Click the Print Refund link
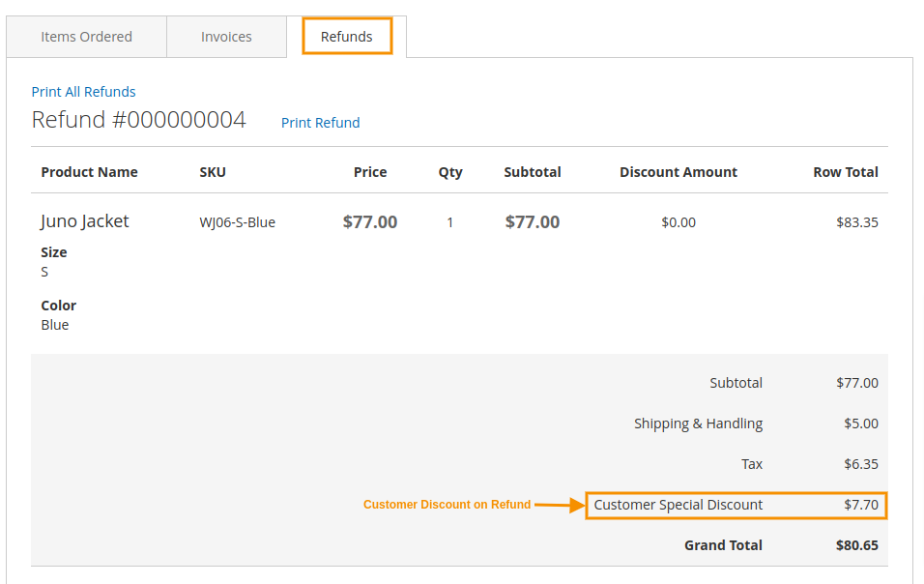The image size is (924, 584). click(x=320, y=123)
